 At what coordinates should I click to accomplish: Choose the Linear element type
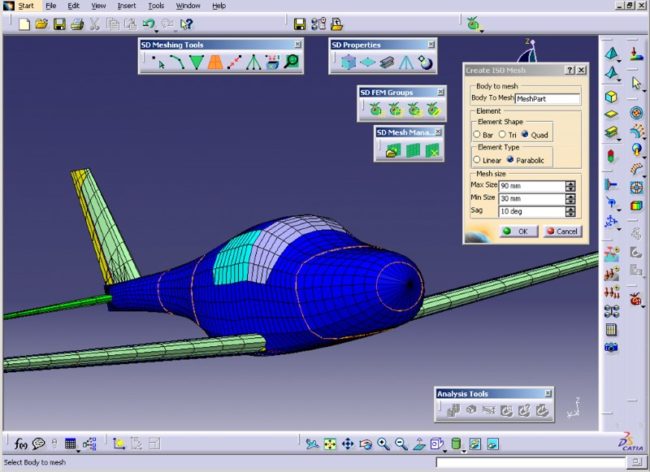click(477, 159)
